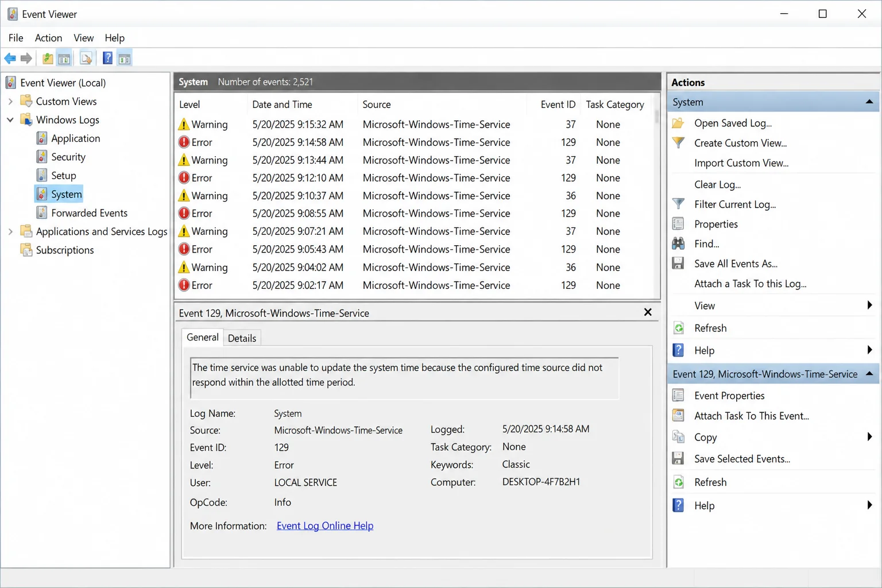882x588 pixels.
Task: Click the Help icon under System actions
Action: point(678,350)
